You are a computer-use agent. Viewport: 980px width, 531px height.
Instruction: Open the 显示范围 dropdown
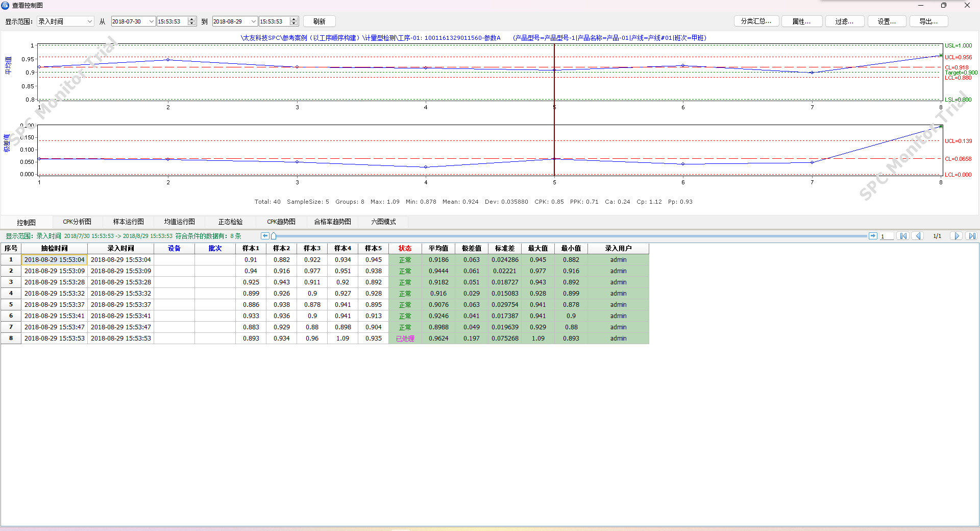(x=90, y=21)
